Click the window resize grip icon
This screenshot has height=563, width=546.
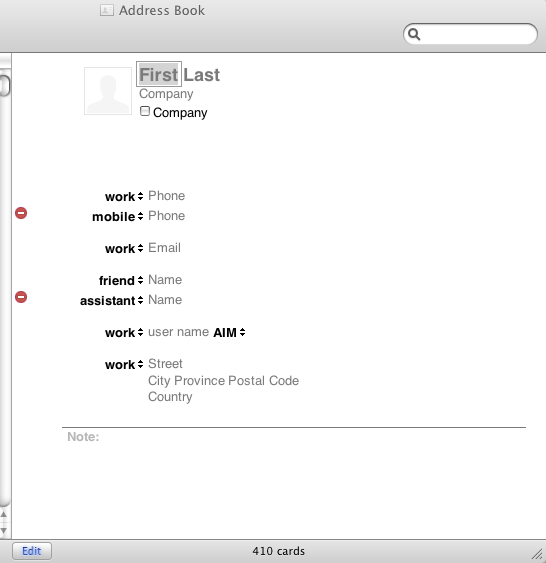(x=537, y=554)
